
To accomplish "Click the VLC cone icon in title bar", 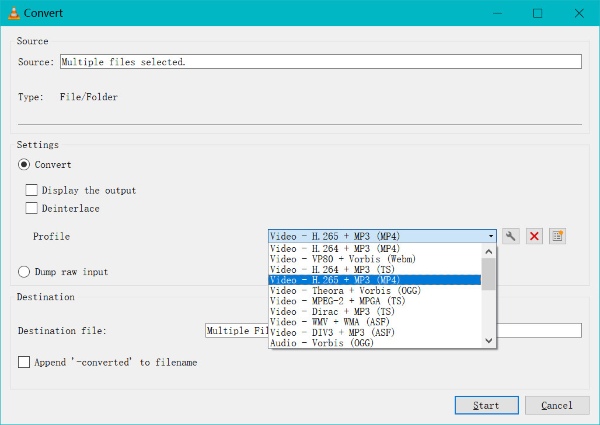I will (13, 13).
